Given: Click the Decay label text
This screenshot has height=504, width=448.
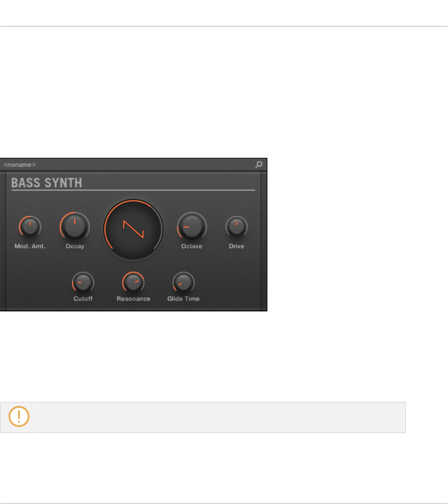Looking at the screenshot, I should 75,246.
